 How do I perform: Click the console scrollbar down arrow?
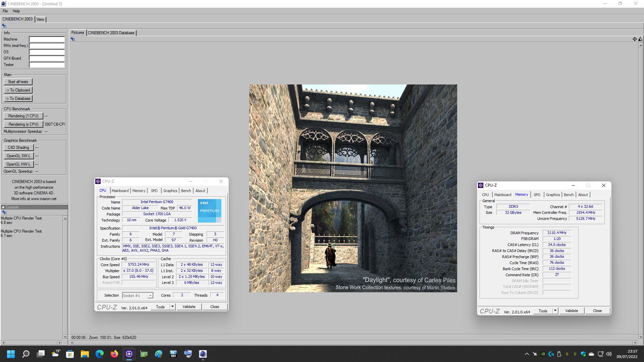[x=65, y=337]
